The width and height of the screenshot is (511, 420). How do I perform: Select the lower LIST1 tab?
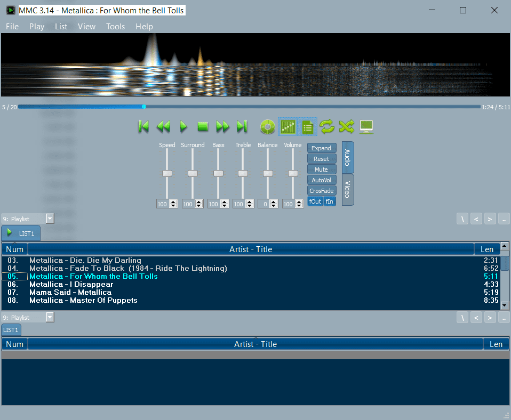(x=11, y=330)
